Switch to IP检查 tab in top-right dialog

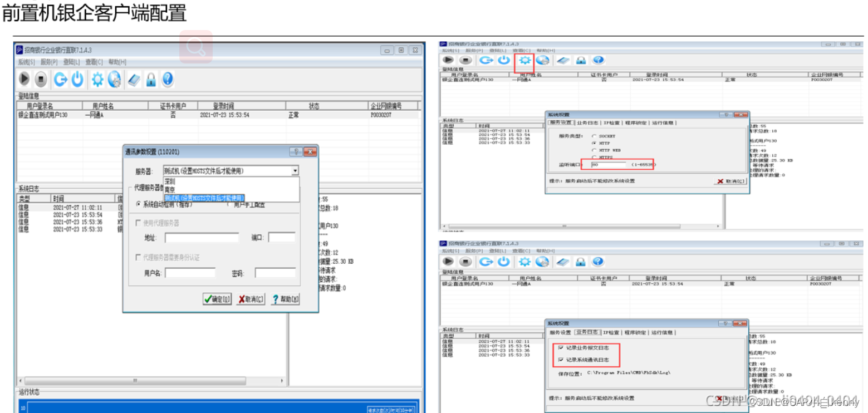pyautogui.click(x=611, y=122)
